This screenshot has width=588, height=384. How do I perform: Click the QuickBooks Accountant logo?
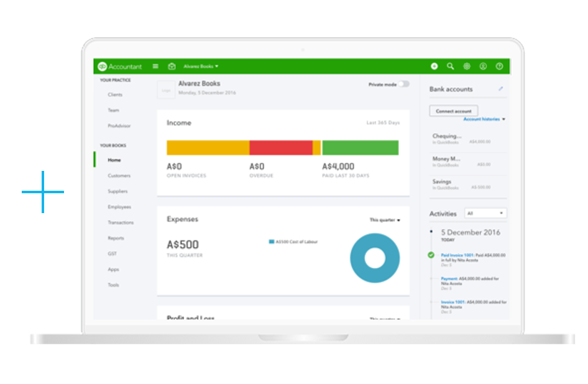[120, 66]
